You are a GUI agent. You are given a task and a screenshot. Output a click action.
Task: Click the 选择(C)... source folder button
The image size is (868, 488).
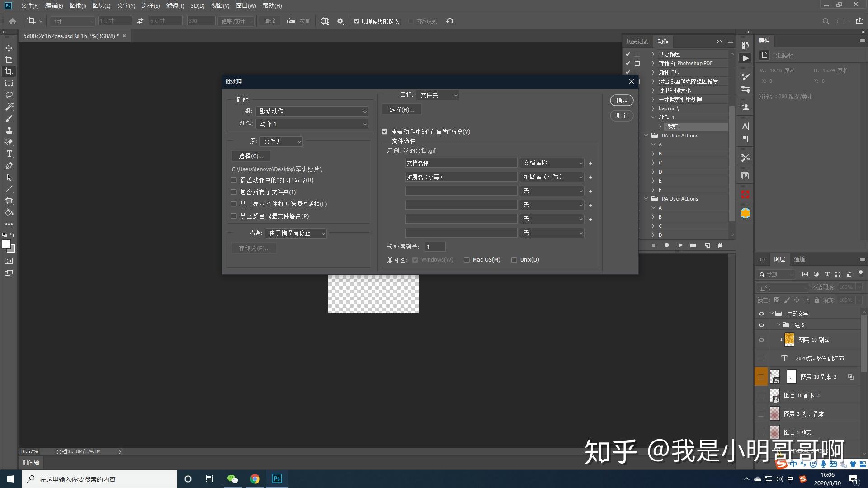coord(251,156)
